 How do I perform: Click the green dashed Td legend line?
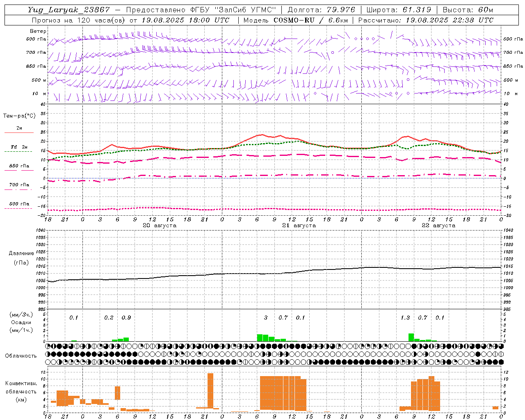pos(18,151)
